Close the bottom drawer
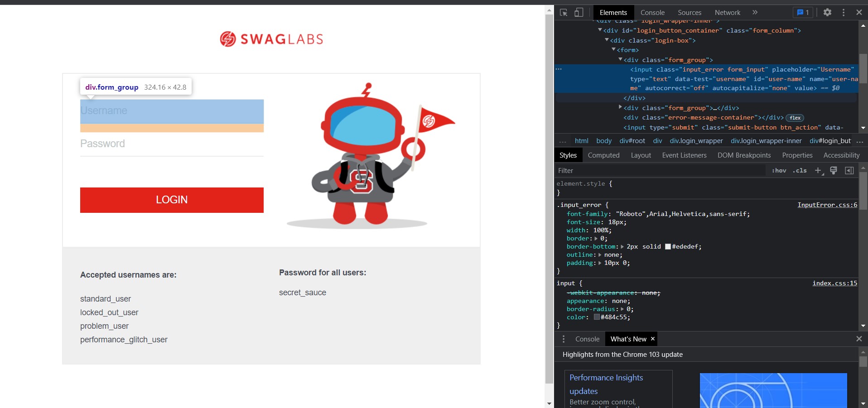This screenshot has width=868, height=408. pos(859,339)
